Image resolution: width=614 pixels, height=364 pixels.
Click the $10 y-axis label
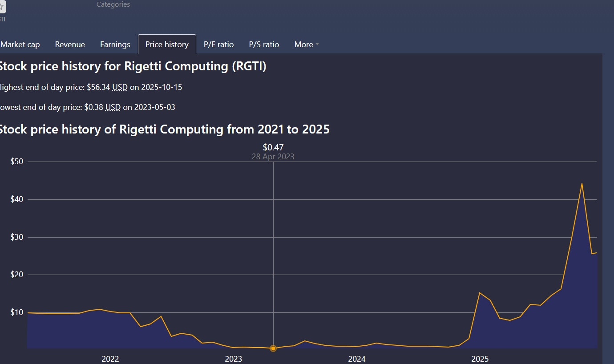(x=17, y=312)
